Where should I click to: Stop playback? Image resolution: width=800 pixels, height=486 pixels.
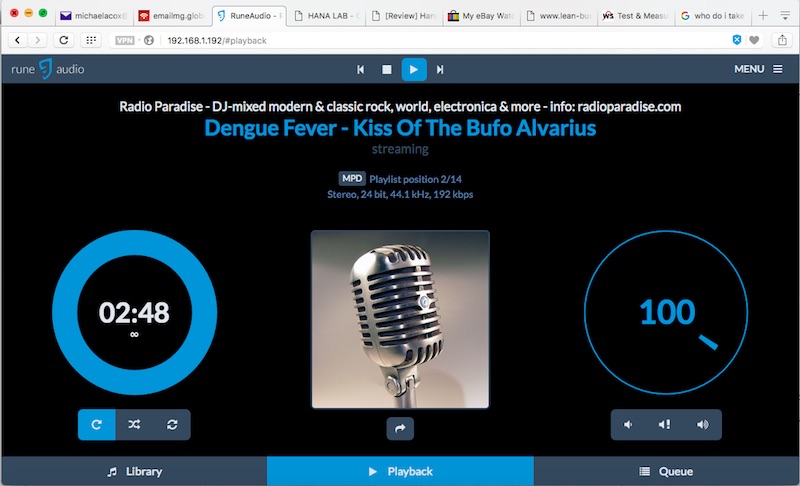(387, 69)
